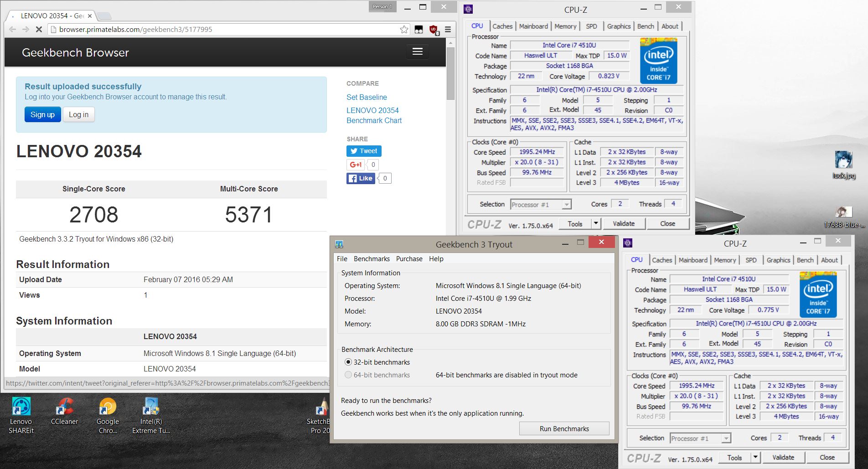Image resolution: width=868 pixels, height=469 pixels.
Task: Close the LENOVO 20354 Chrome tab
Action: click(90, 16)
